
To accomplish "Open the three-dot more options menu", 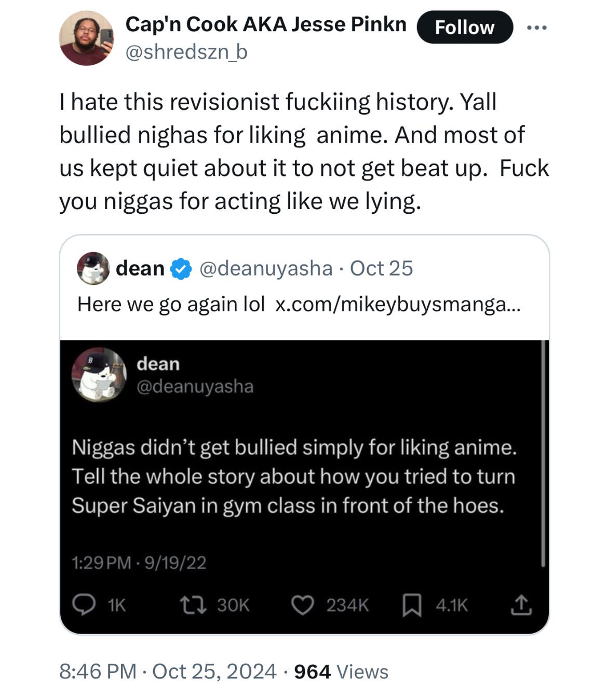I will [536, 28].
